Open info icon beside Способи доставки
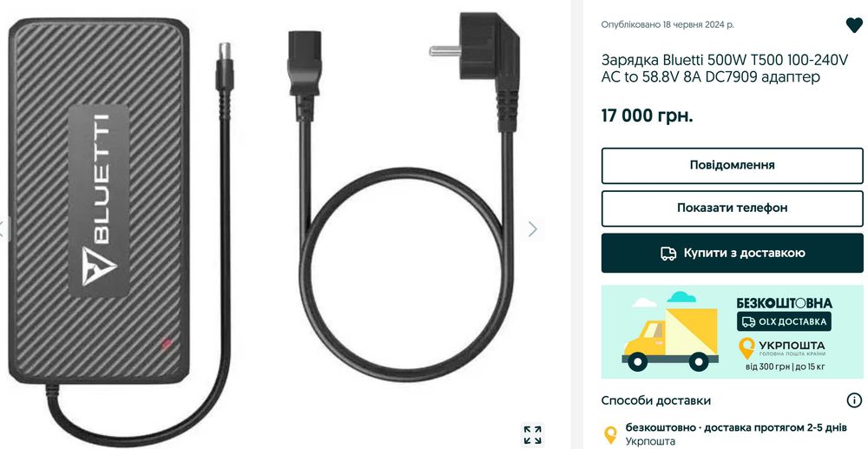868x449 pixels. [853, 400]
